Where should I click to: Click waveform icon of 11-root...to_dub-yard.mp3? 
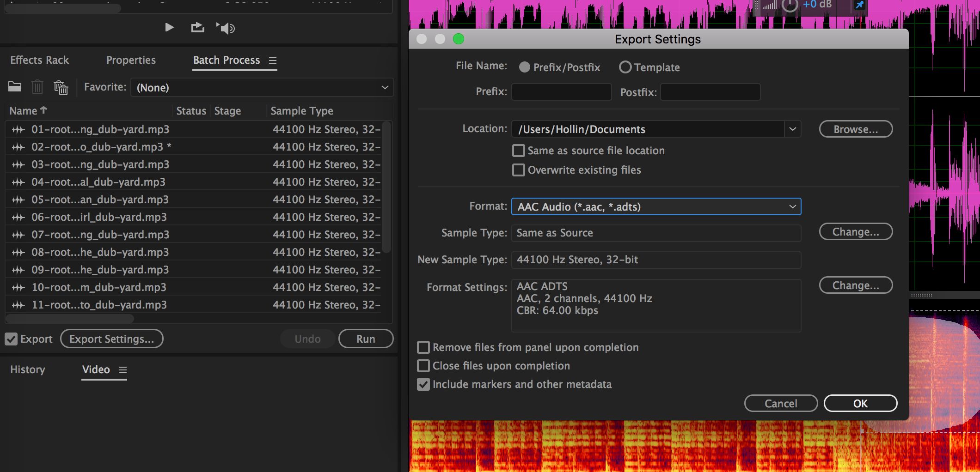pyautogui.click(x=18, y=305)
